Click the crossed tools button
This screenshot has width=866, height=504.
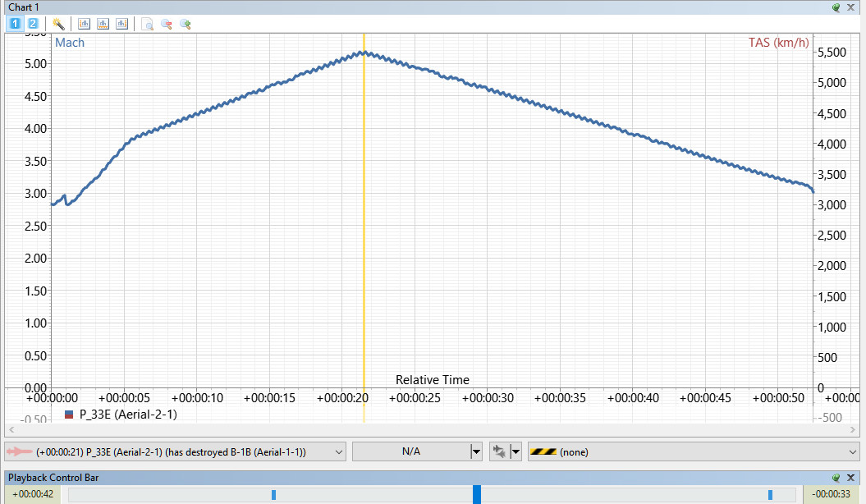(499, 452)
